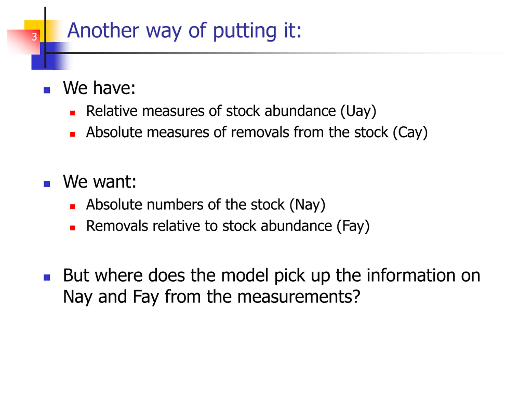Select the line 'Absolute numbers of the stock (Nay)'
This screenshot has width=532, height=399.
tap(206, 205)
